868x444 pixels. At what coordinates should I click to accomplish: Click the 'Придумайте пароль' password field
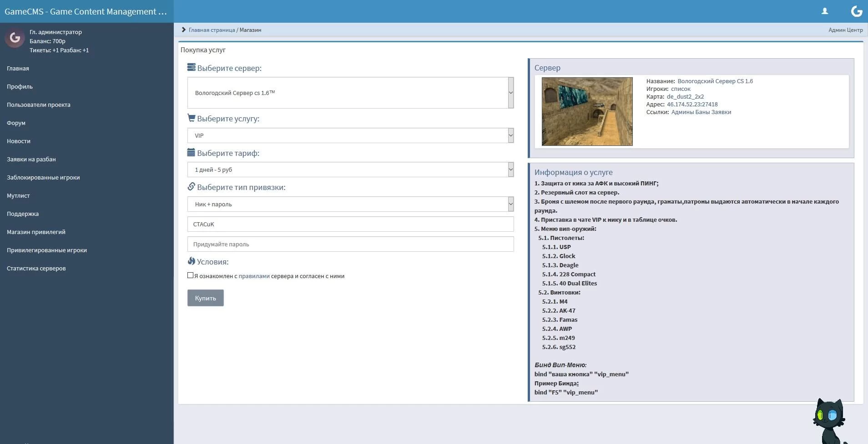tap(350, 244)
